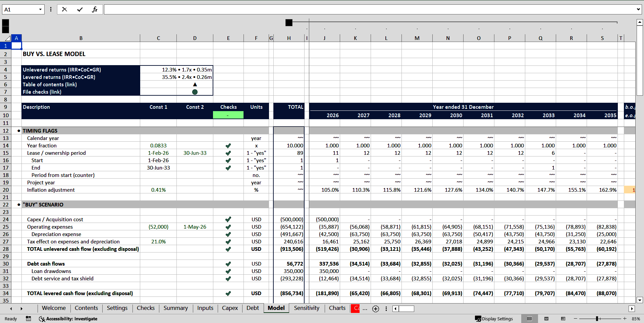The width and height of the screenshot is (644, 323).
Task: Open the Capex sheet tab
Action: (x=230, y=308)
